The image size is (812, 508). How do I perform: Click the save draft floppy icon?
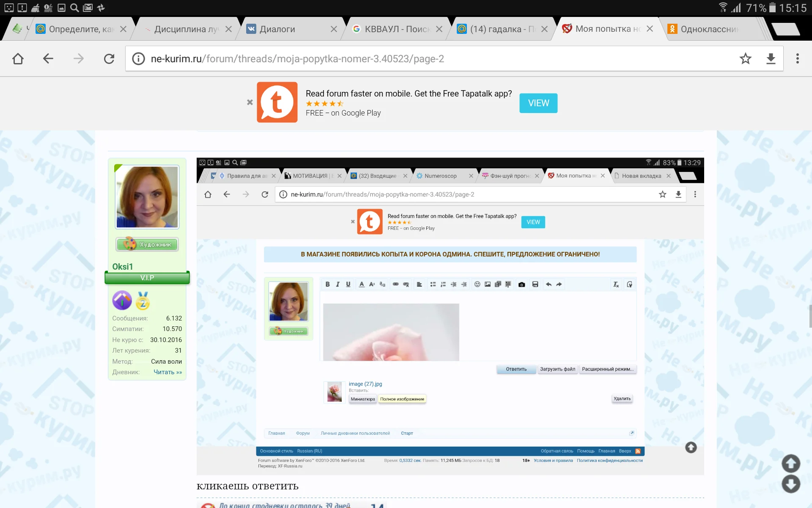point(535,284)
